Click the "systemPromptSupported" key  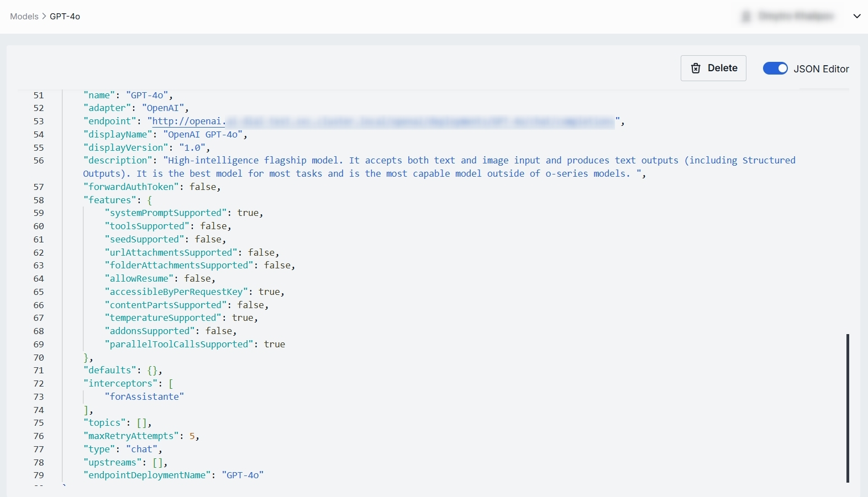pyautogui.click(x=166, y=213)
